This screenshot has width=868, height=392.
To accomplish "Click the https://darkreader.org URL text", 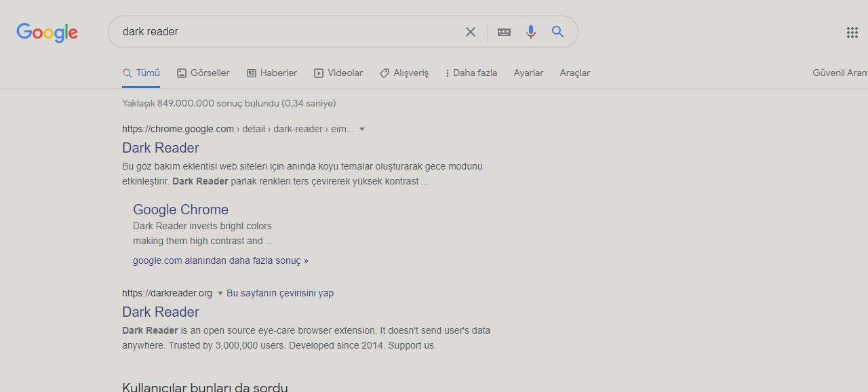I will click(x=167, y=294).
